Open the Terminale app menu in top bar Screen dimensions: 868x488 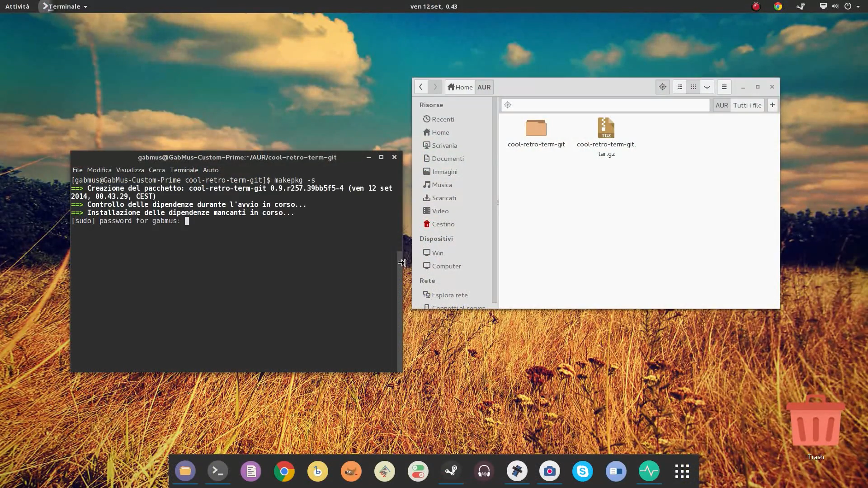[x=64, y=6]
